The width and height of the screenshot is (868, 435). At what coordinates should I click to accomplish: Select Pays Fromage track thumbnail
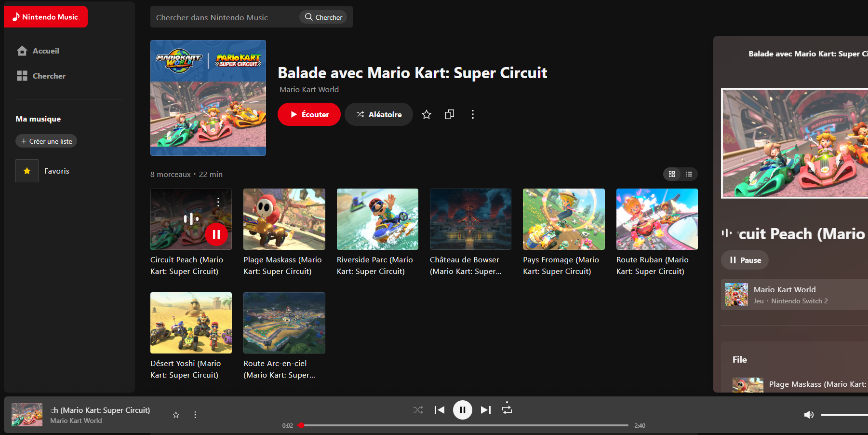[x=564, y=219]
